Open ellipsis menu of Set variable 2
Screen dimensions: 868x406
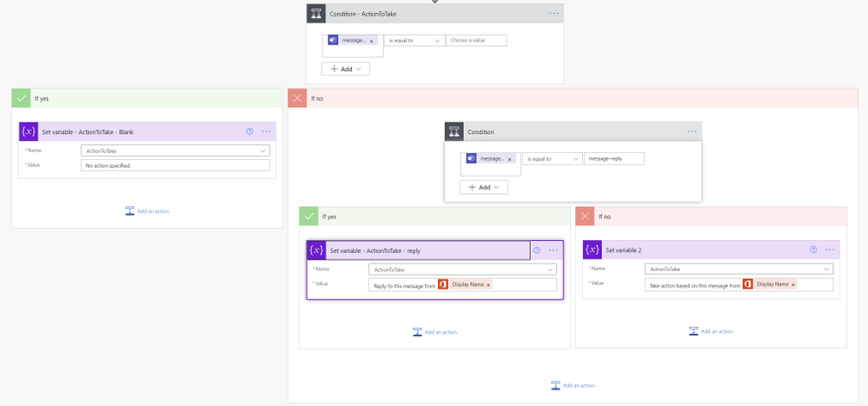[831, 250]
